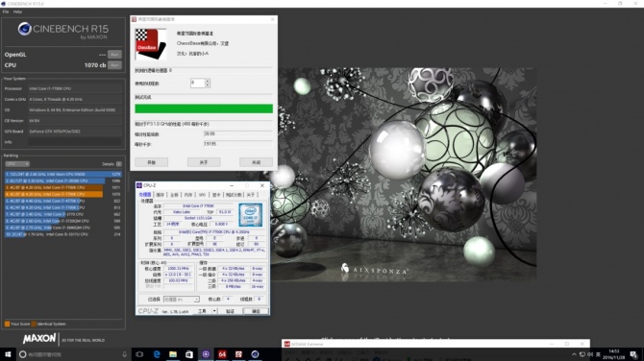Viewport: 644px width, 361px height.
Task: Switch to CPU-Z memory tab
Action: tap(188, 195)
